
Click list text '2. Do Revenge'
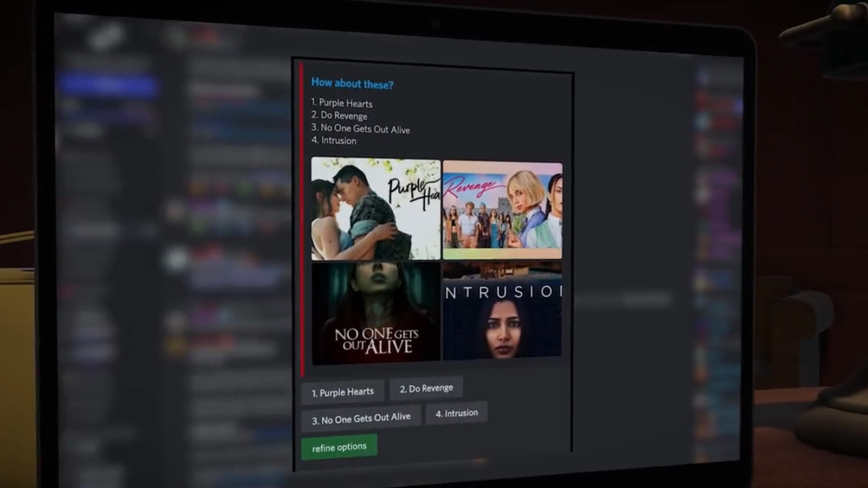pyautogui.click(x=339, y=115)
